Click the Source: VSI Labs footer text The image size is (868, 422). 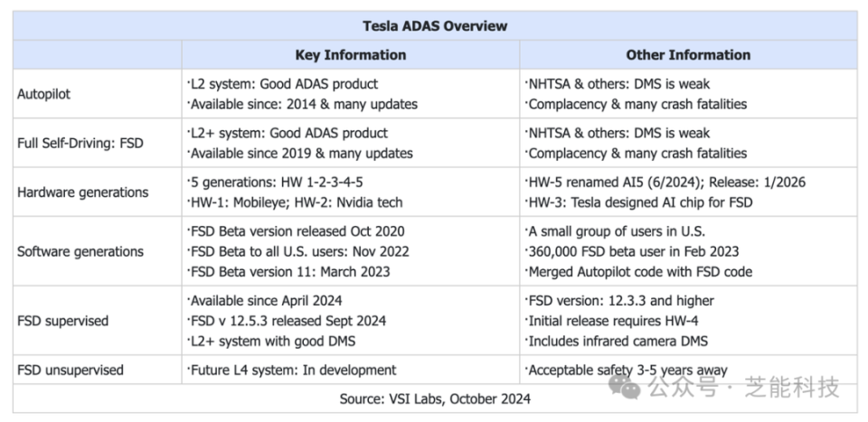(x=434, y=398)
